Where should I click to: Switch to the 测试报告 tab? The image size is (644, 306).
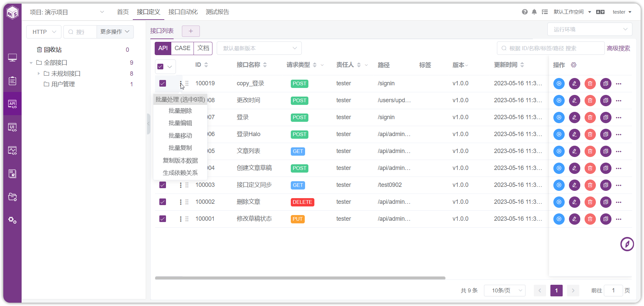click(217, 12)
